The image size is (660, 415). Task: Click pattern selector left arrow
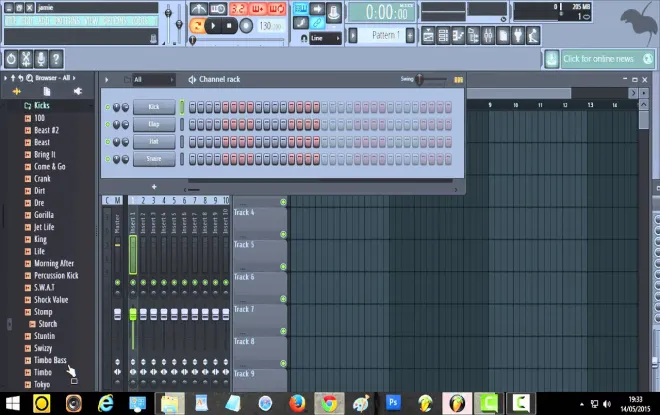[x=353, y=35]
